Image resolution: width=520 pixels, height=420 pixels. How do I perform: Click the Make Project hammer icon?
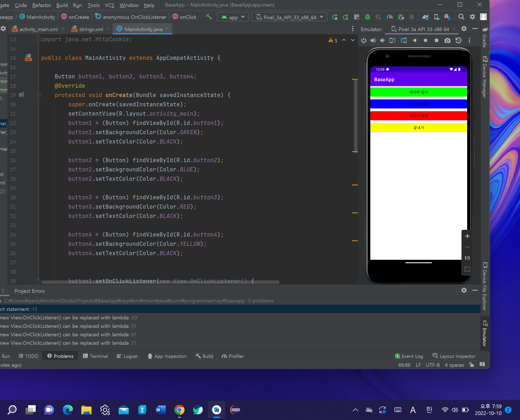click(x=209, y=17)
